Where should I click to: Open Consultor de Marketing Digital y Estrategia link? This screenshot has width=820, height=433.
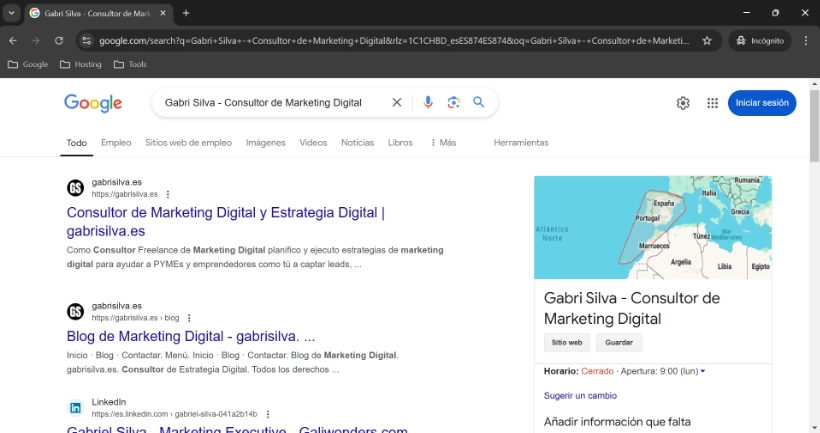pos(225,222)
